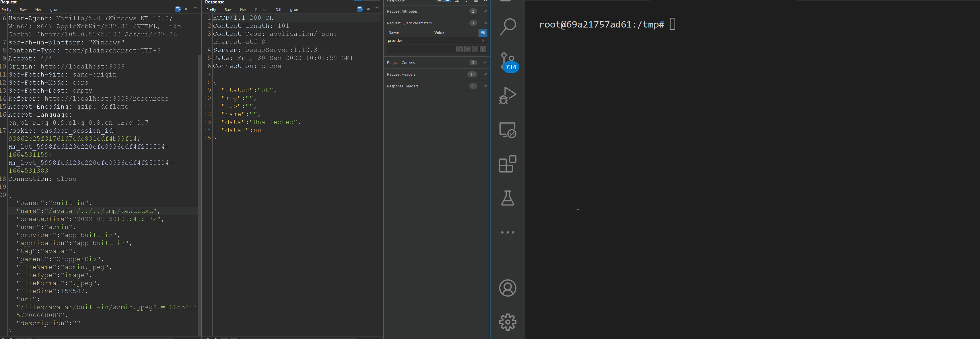This screenshot has height=339, width=980.
Task: Open the lab flask tool in sidebar
Action: [x=507, y=198]
